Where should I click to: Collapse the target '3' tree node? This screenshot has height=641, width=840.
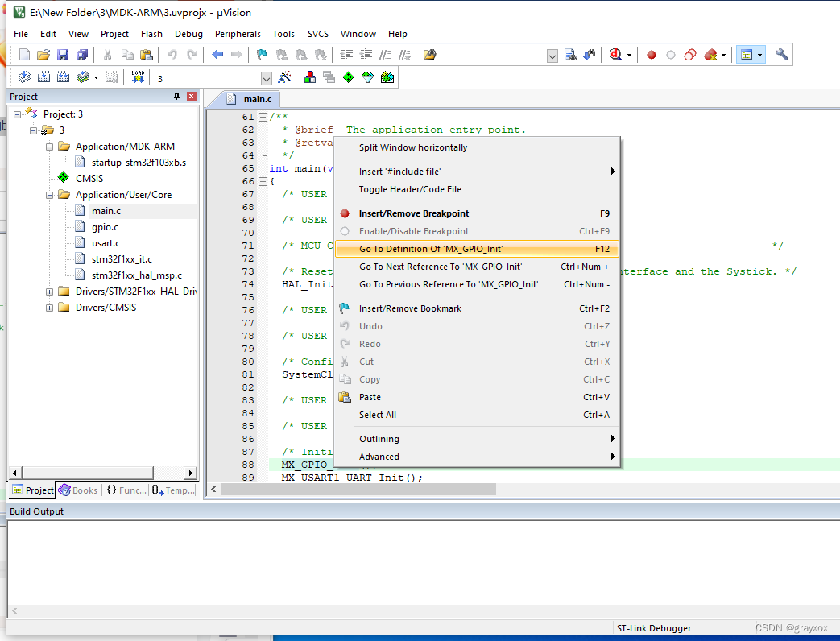tap(33, 130)
